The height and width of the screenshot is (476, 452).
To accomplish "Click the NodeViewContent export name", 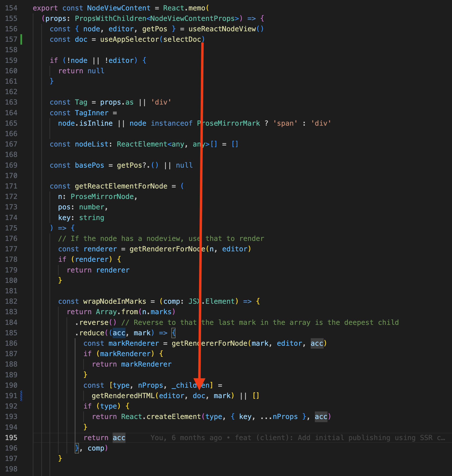I will tap(118, 8).
